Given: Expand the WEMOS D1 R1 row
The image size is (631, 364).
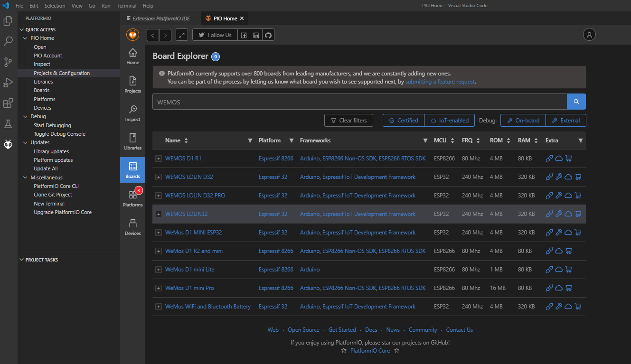Looking at the screenshot, I should (x=159, y=159).
